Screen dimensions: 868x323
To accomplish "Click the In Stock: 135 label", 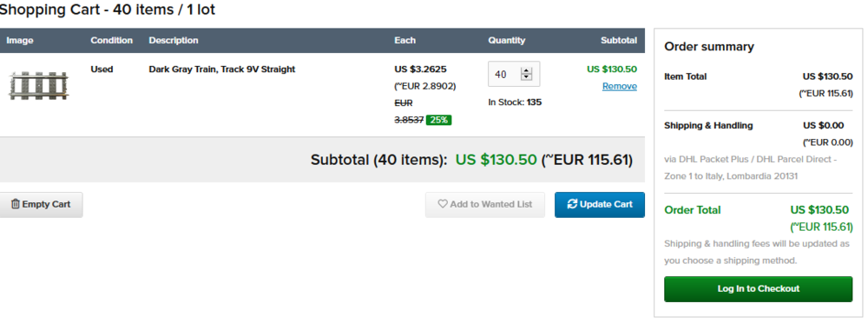I will (515, 102).
